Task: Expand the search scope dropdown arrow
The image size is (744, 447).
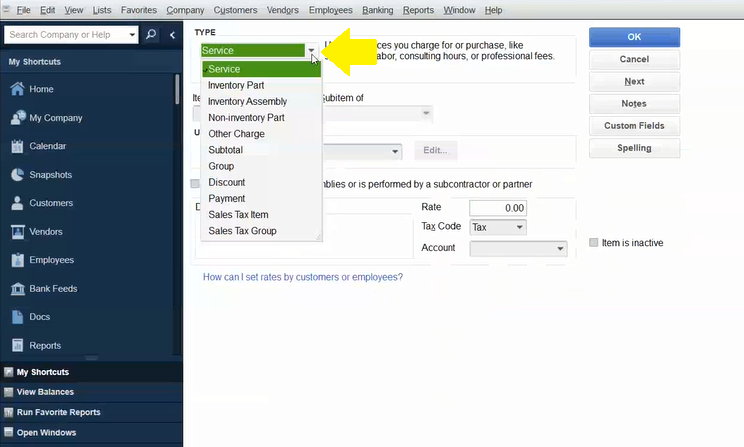Action: (132, 35)
